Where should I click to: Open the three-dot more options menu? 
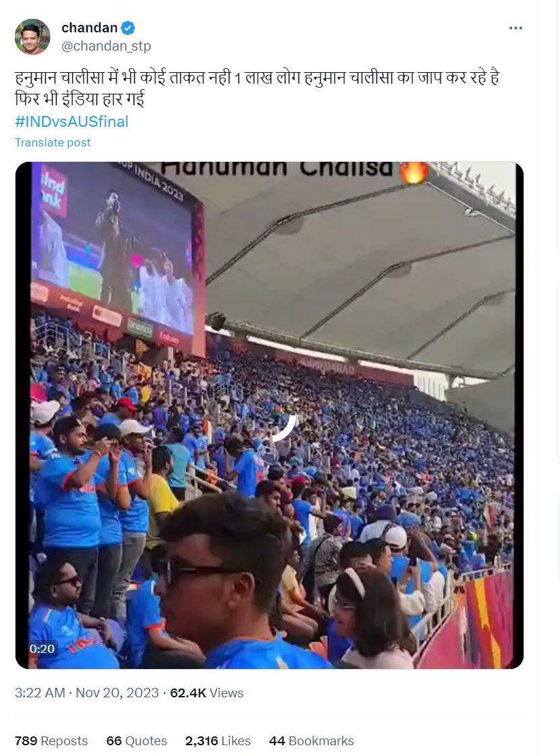point(515,28)
